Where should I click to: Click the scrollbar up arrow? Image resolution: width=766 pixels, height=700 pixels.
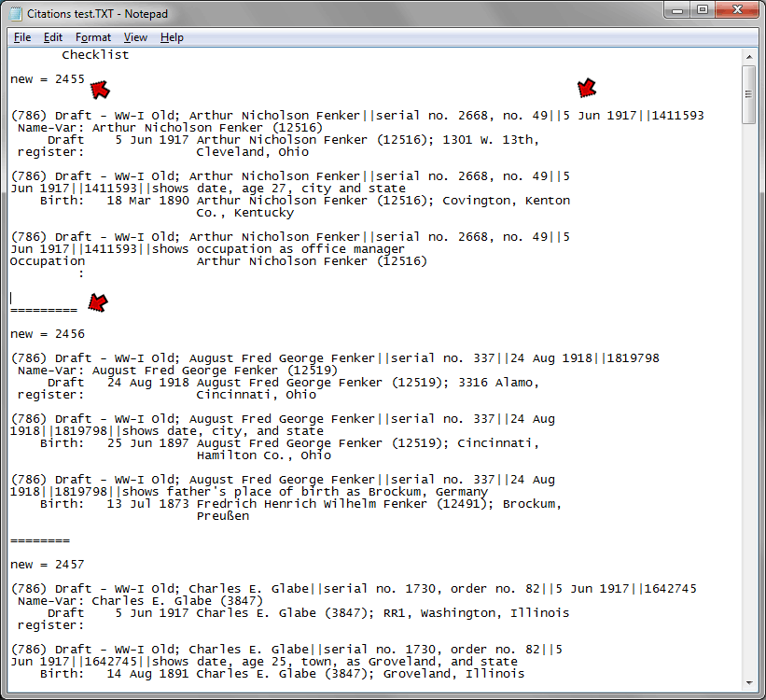coord(748,56)
